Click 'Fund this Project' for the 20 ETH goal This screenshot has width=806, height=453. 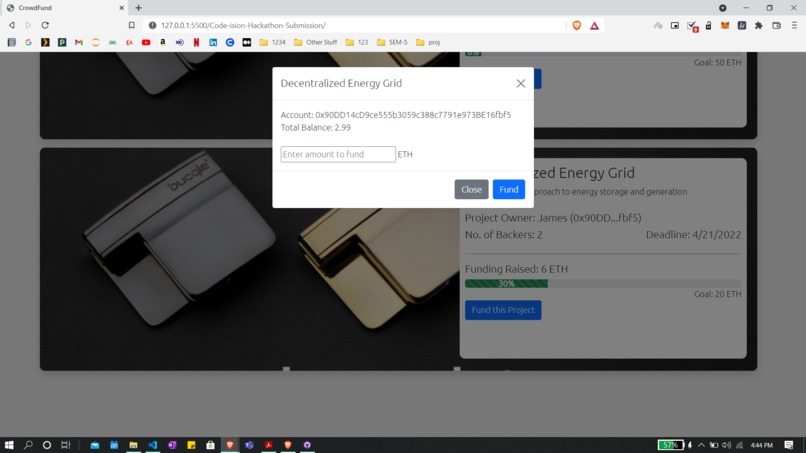point(503,310)
